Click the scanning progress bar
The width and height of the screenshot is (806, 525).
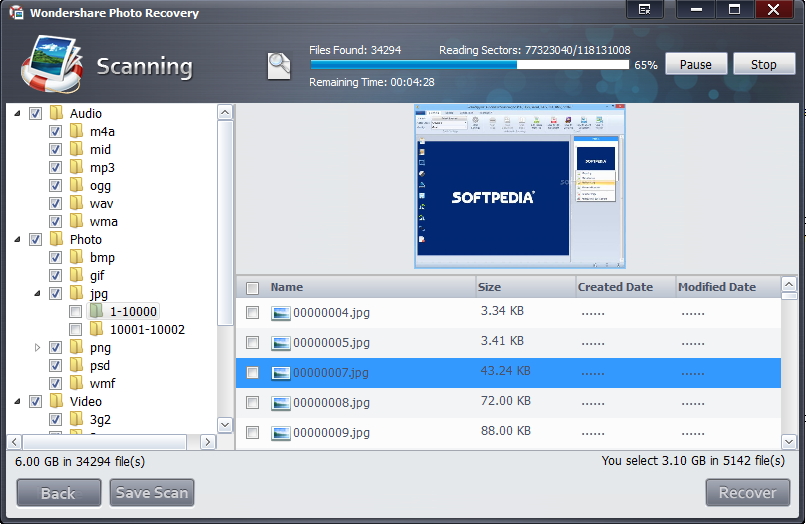coord(469,65)
